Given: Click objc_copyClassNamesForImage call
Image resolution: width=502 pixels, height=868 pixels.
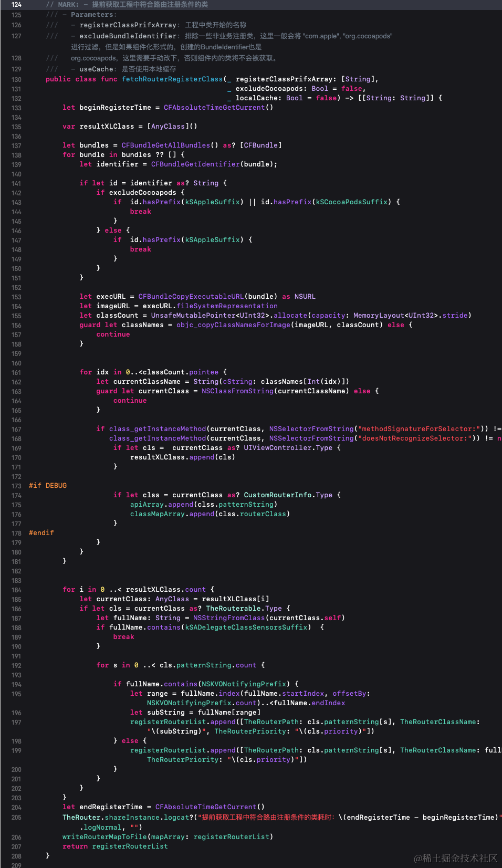Looking at the screenshot, I should click(x=233, y=325).
